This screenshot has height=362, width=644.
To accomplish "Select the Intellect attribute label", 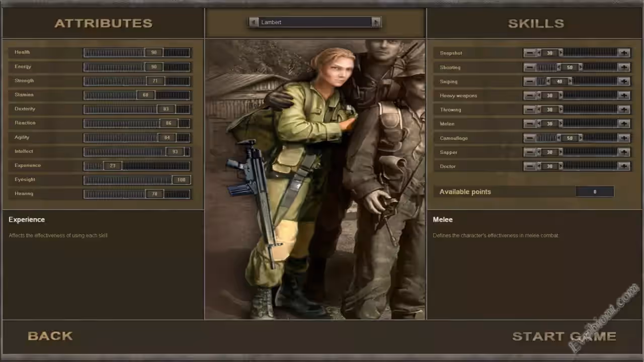I will tap(24, 151).
